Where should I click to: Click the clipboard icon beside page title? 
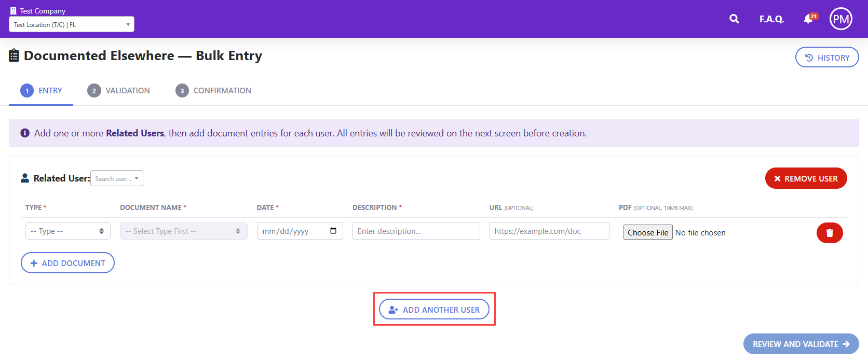click(15, 55)
